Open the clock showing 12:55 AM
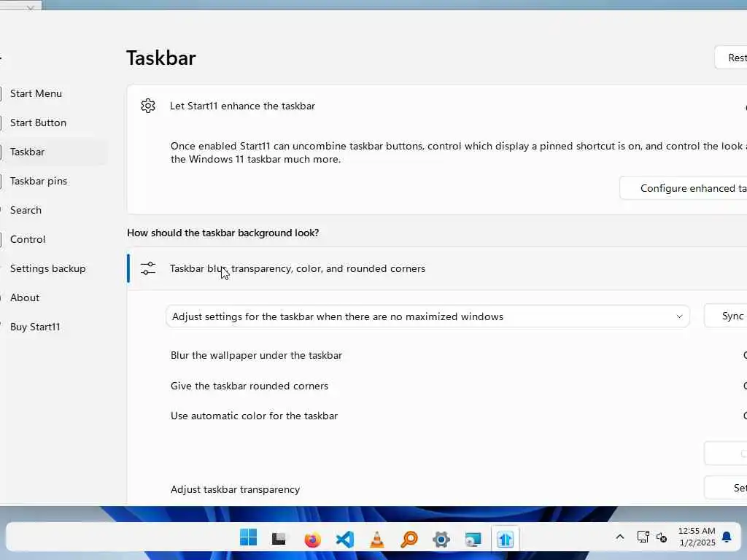The image size is (747, 560). pyautogui.click(x=697, y=537)
